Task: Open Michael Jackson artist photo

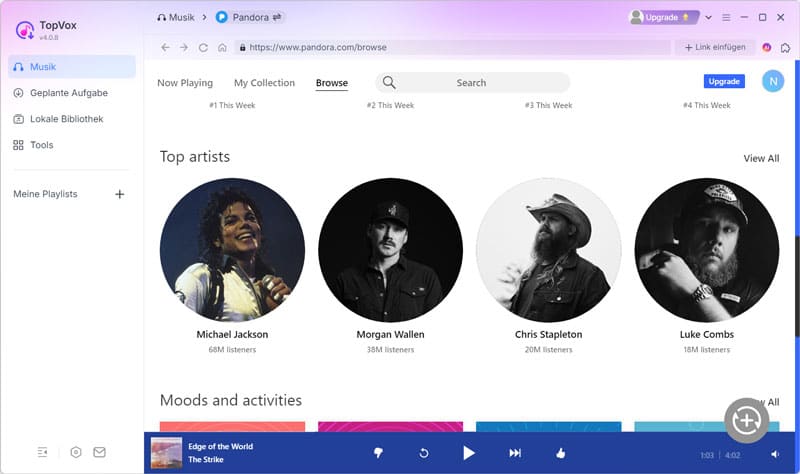Action: [x=232, y=250]
